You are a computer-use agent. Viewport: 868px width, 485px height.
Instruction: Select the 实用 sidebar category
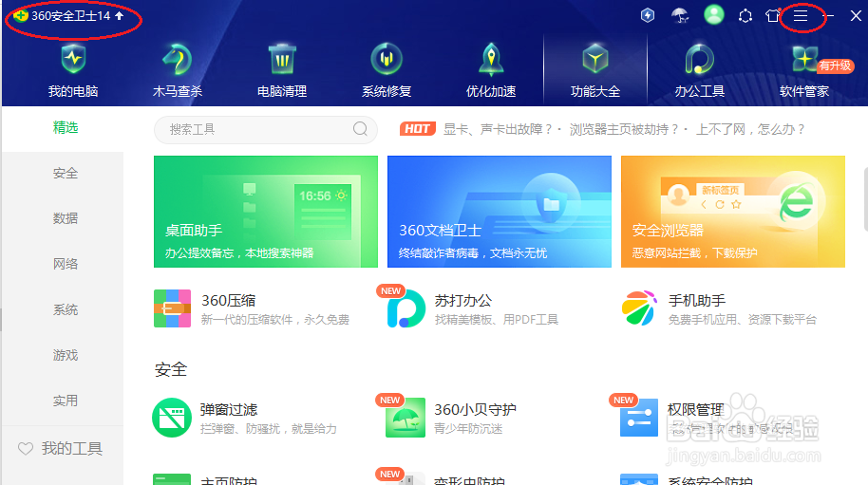(x=66, y=401)
